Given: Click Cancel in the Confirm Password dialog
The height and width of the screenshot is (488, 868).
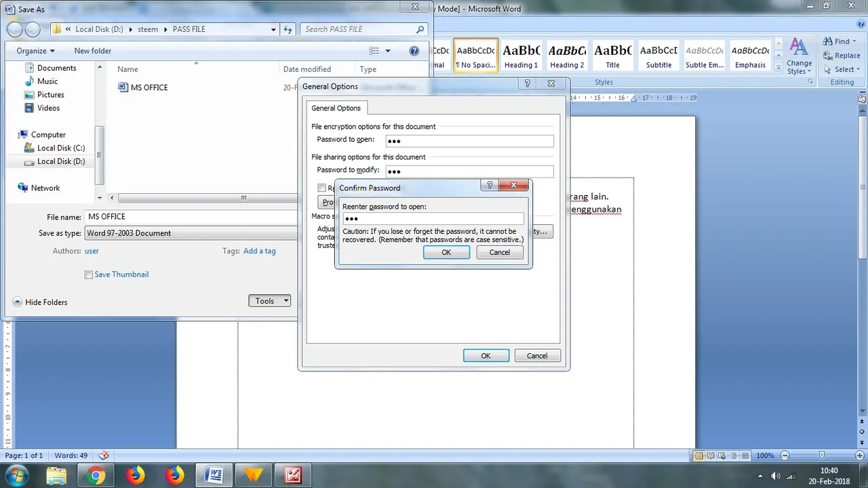Looking at the screenshot, I should (x=500, y=252).
